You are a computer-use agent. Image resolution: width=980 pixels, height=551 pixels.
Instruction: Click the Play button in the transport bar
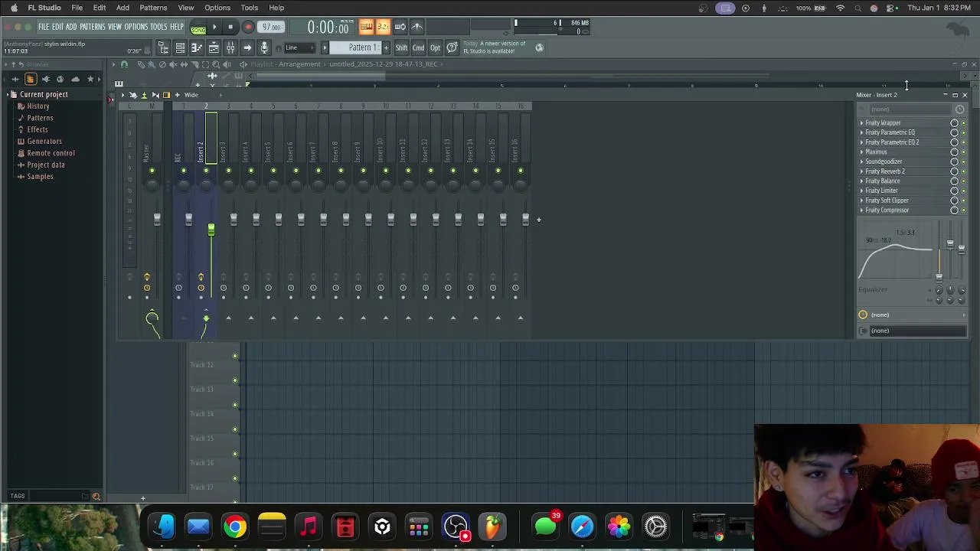pyautogui.click(x=214, y=27)
